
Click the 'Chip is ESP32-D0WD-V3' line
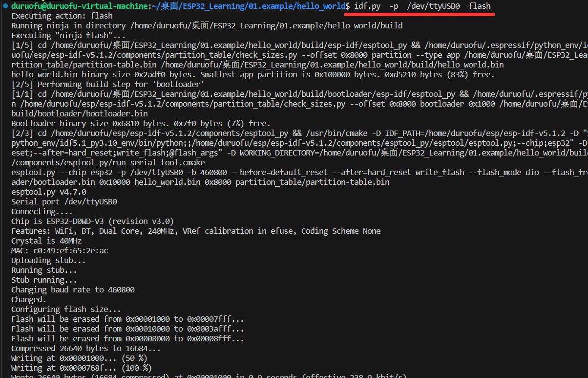coord(92,221)
